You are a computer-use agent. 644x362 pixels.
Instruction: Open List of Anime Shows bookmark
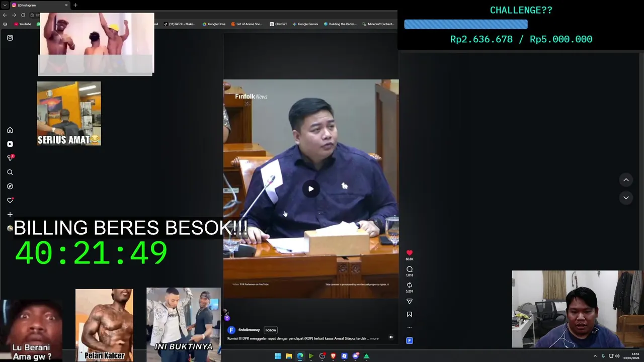[x=248, y=24]
